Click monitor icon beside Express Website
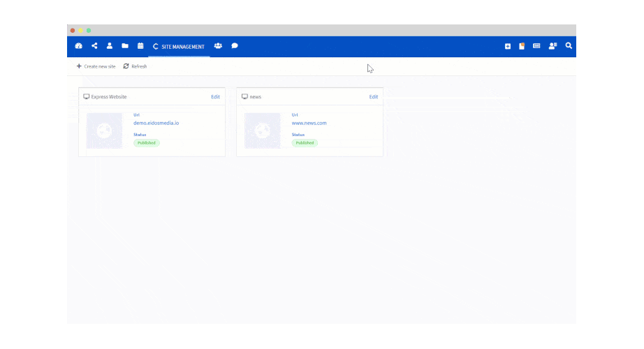The height and width of the screenshot is (349, 644). pyautogui.click(x=86, y=96)
